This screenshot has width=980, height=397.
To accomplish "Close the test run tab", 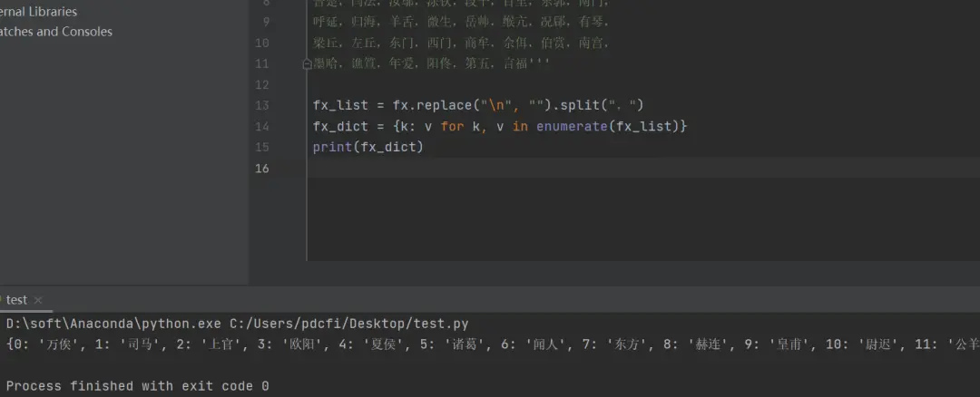I will (x=37, y=300).
